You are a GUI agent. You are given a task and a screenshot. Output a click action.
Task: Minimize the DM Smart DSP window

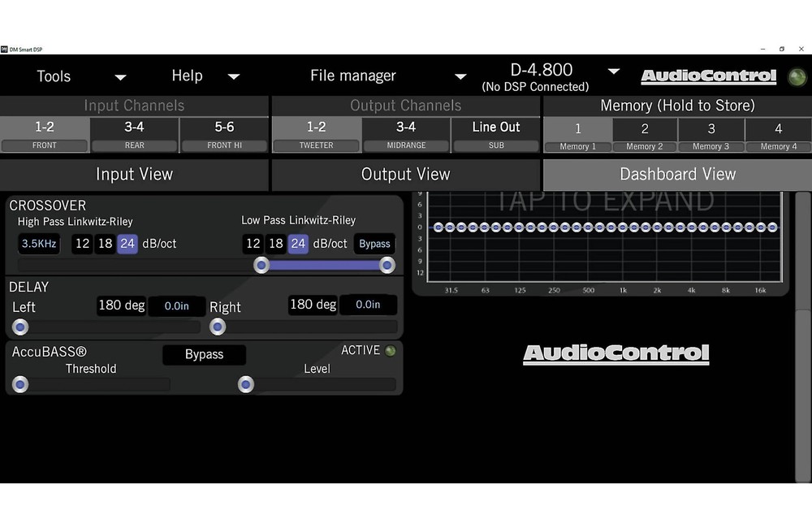click(x=762, y=50)
